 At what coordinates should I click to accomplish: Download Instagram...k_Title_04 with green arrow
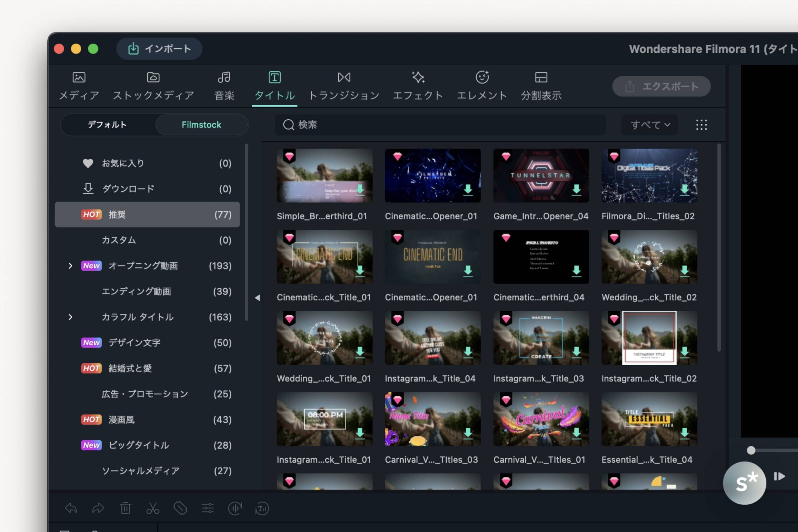click(468, 352)
